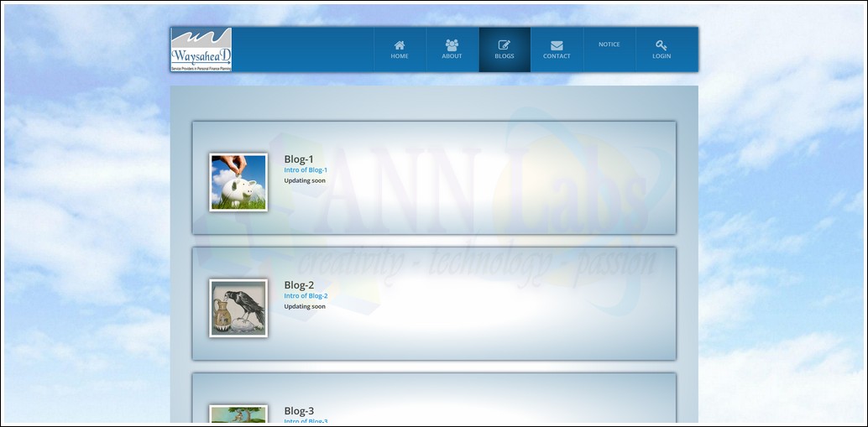This screenshot has width=868, height=427.
Task: Open the Contact envelope icon
Action: pos(557,45)
